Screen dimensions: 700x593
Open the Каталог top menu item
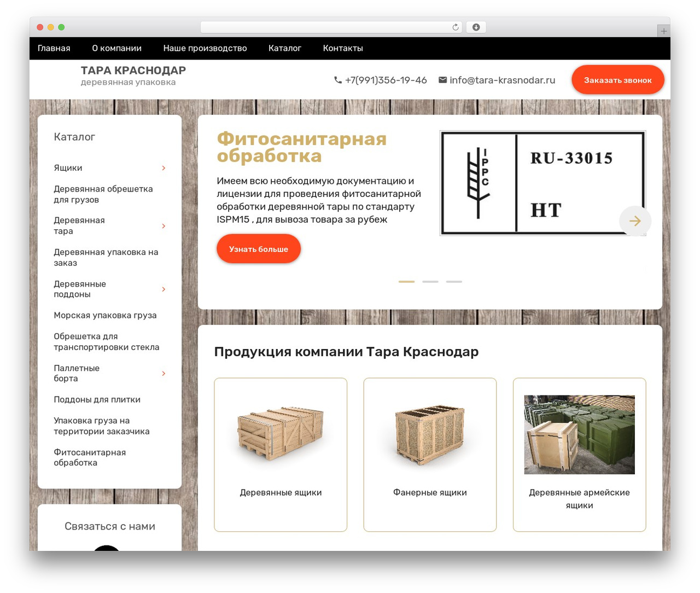285,48
